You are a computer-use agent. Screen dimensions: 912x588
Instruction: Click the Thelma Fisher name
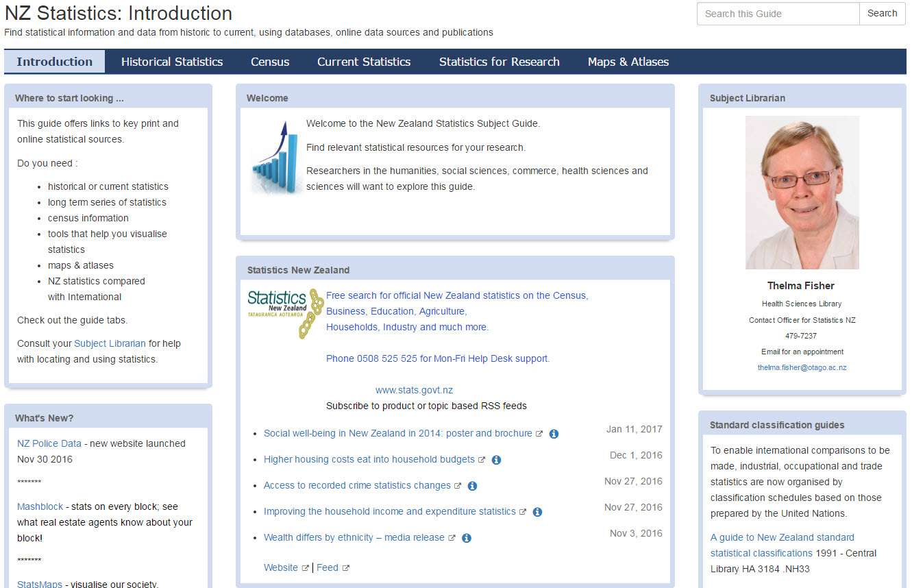(x=801, y=286)
